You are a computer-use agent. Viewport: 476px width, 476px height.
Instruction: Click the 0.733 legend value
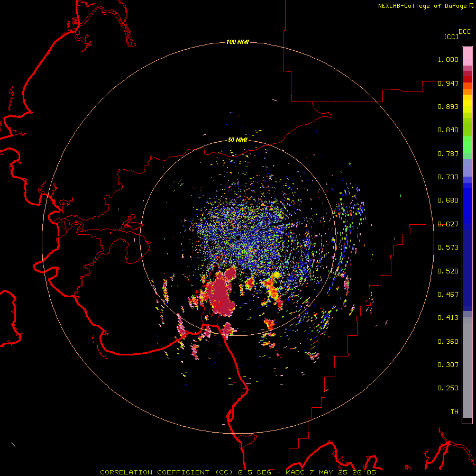(x=448, y=177)
